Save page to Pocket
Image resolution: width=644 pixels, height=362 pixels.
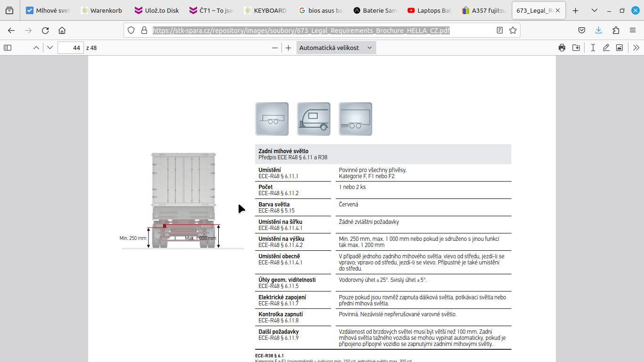[582, 30]
